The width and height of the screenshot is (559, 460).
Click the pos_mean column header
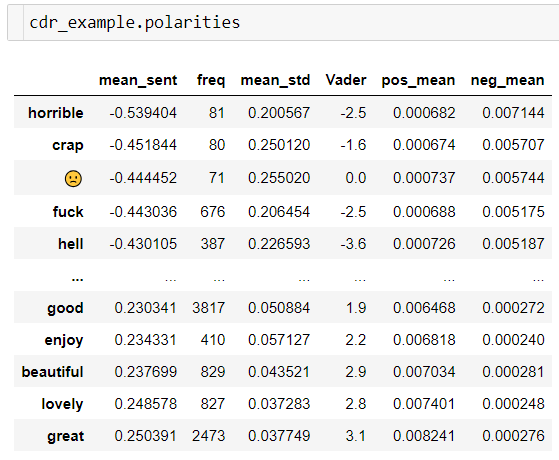click(418, 81)
